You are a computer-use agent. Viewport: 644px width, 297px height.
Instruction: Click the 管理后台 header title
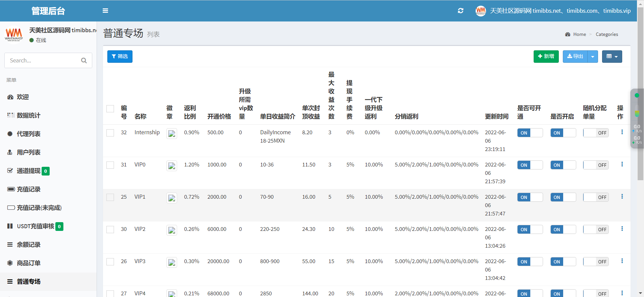(48, 11)
